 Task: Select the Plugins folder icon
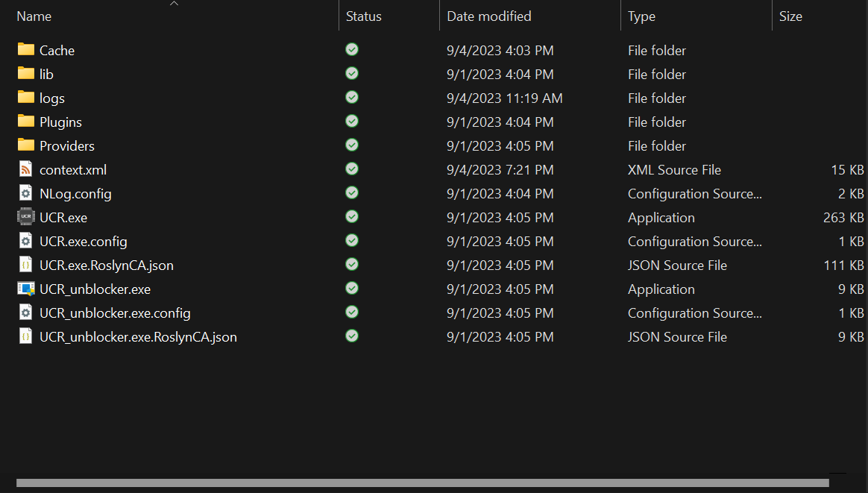click(x=26, y=121)
